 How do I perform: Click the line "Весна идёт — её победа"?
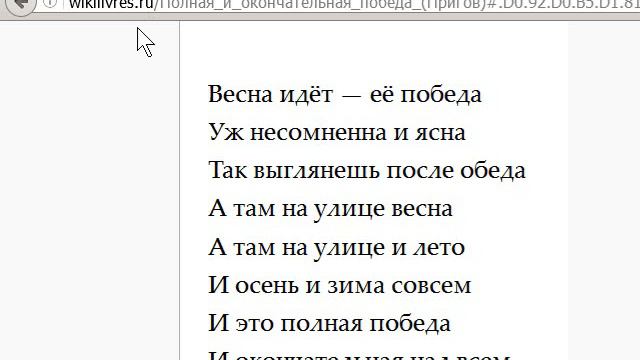click(345, 94)
